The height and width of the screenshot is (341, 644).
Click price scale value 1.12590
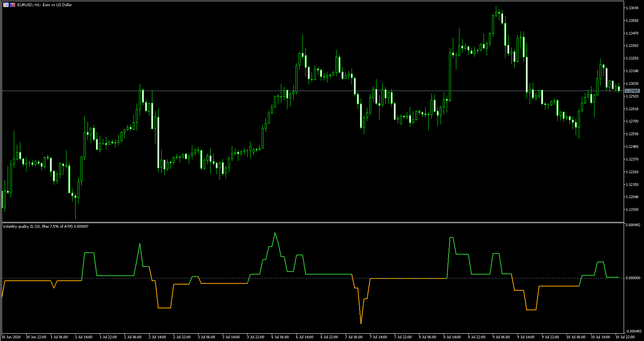point(632,134)
